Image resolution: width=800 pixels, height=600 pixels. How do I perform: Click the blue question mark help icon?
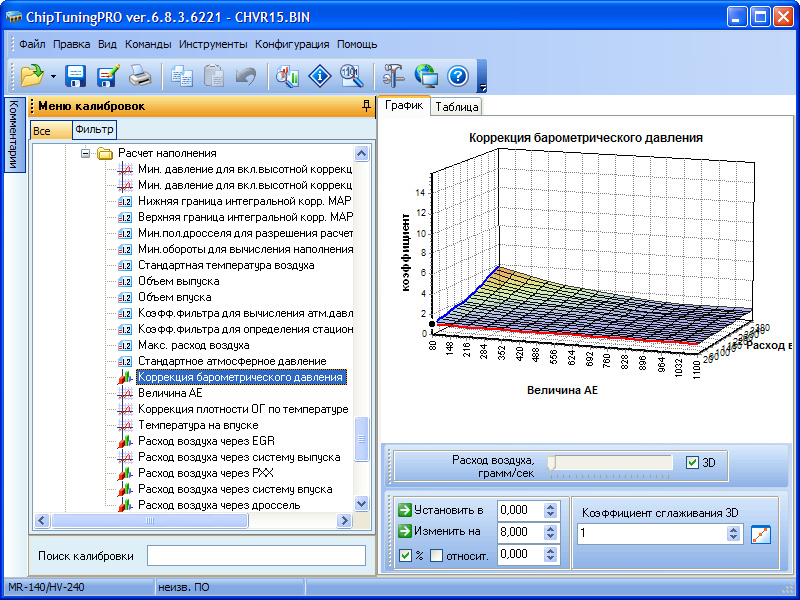pyautogui.click(x=458, y=75)
